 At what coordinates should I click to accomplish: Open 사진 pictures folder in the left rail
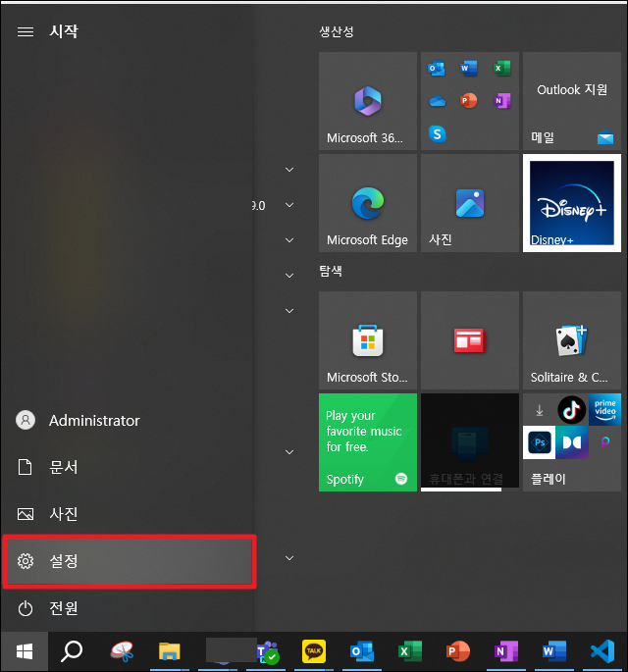tap(129, 514)
